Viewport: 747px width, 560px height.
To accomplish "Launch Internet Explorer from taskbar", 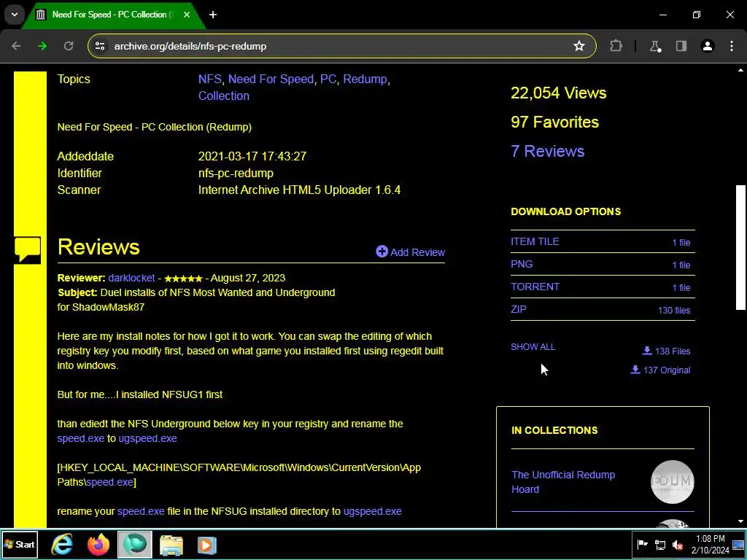I will pyautogui.click(x=63, y=544).
